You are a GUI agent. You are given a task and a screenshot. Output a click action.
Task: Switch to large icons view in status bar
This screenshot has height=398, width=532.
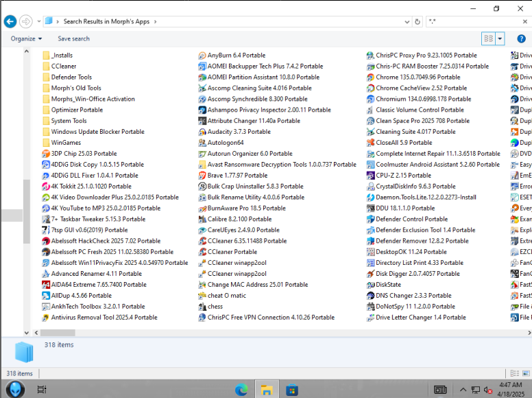click(x=527, y=373)
